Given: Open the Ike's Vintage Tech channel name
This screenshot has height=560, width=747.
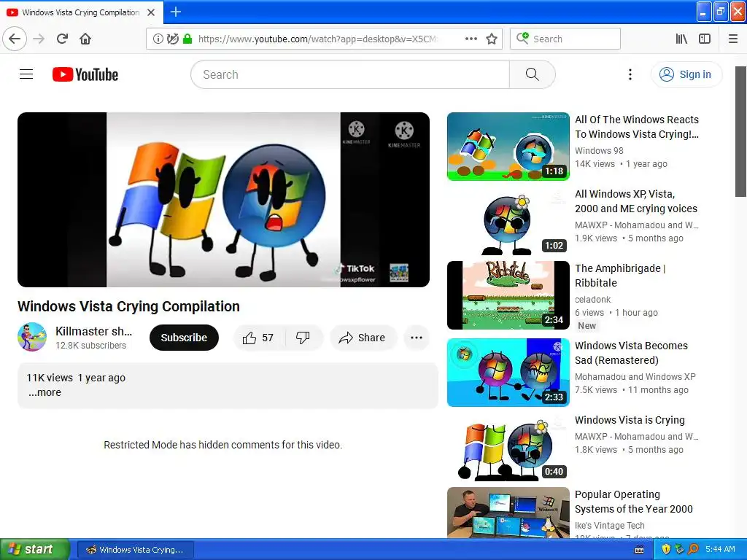Looking at the screenshot, I should pos(609,525).
